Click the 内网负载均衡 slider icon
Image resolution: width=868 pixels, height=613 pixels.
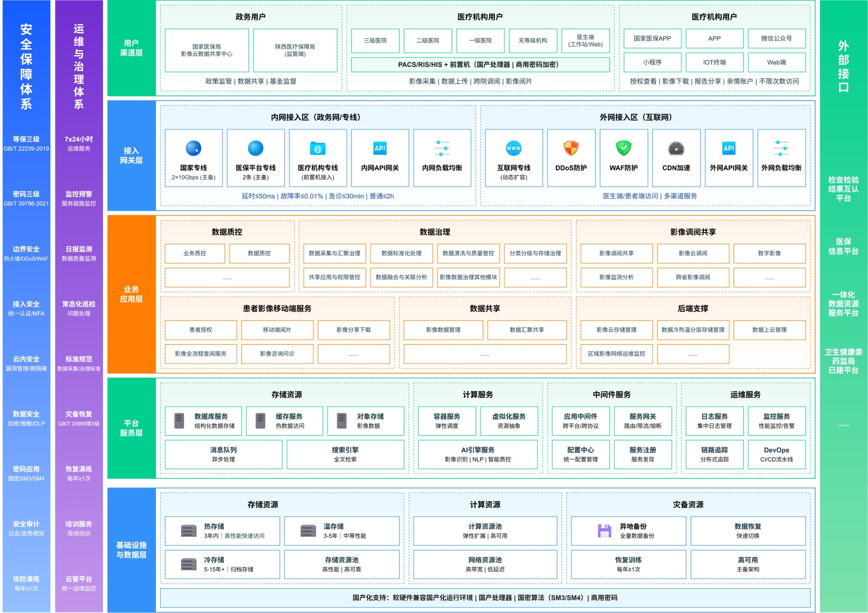[x=442, y=148]
